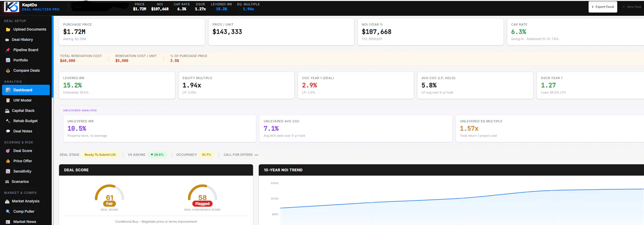Start a New Deal

coord(632,7)
